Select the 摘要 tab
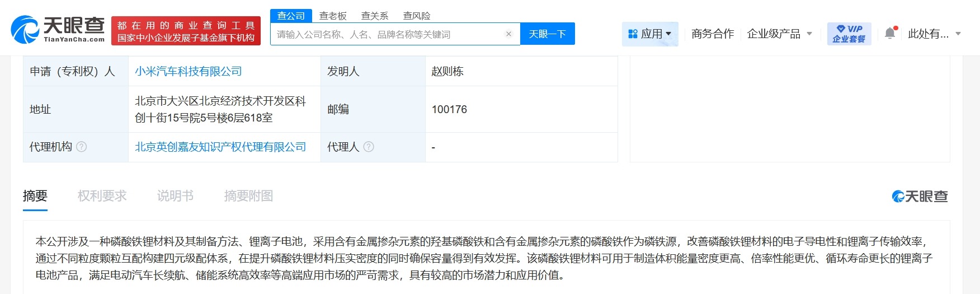This screenshot has width=980, height=294. click(x=35, y=196)
